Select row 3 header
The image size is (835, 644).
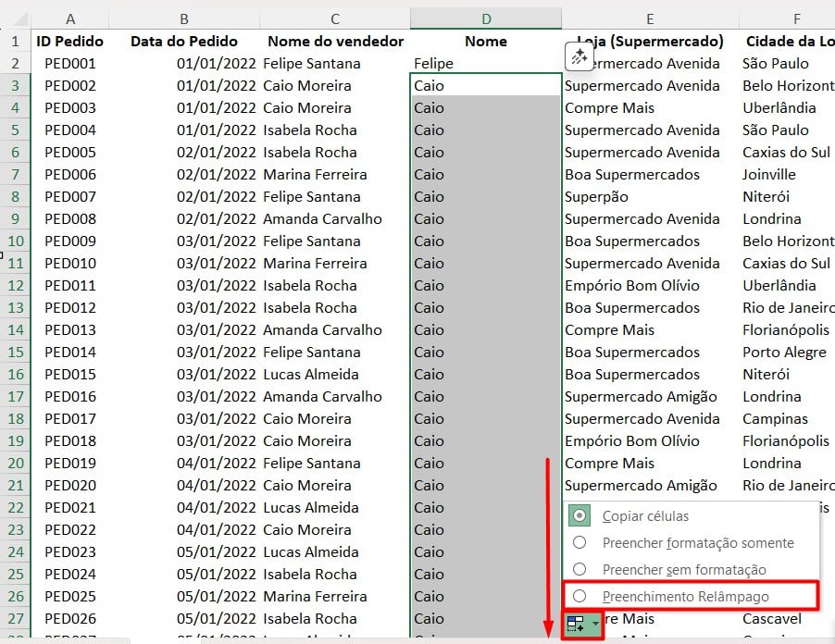pyautogui.click(x=15, y=85)
